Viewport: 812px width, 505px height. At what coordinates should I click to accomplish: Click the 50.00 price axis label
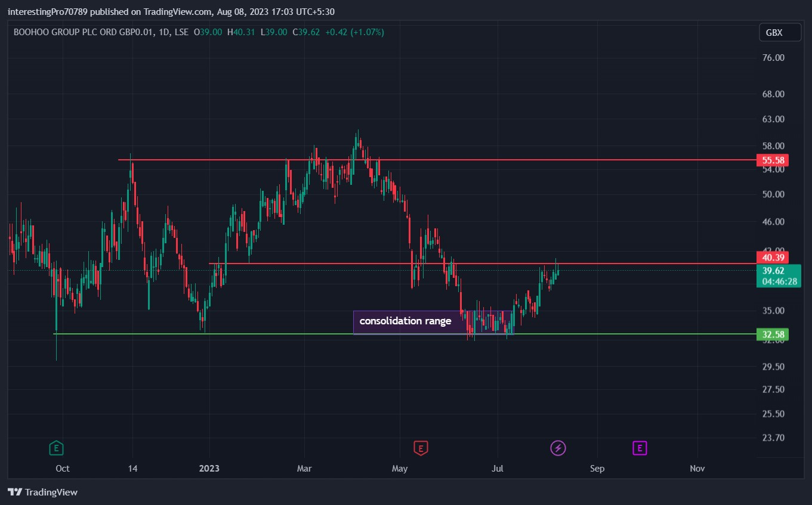tap(774, 194)
